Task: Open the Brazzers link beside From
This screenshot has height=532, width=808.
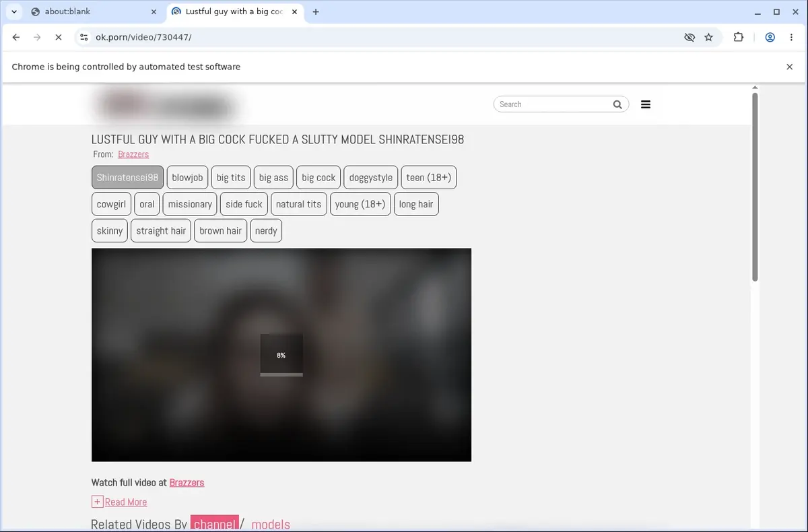Action: click(x=133, y=154)
